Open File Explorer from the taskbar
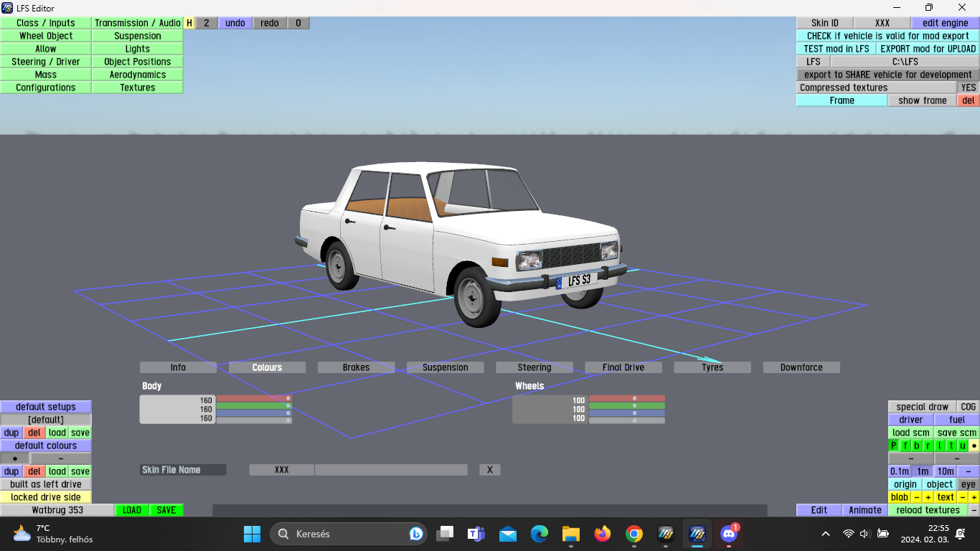Screen dimensions: 980x551 pyautogui.click(x=571, y=534)
